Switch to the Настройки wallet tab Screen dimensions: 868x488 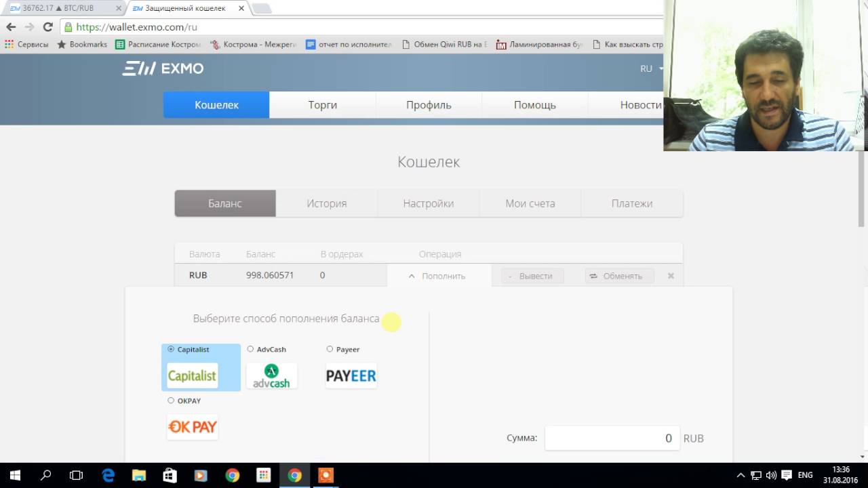pyautogui.click(x=429, y=203)
